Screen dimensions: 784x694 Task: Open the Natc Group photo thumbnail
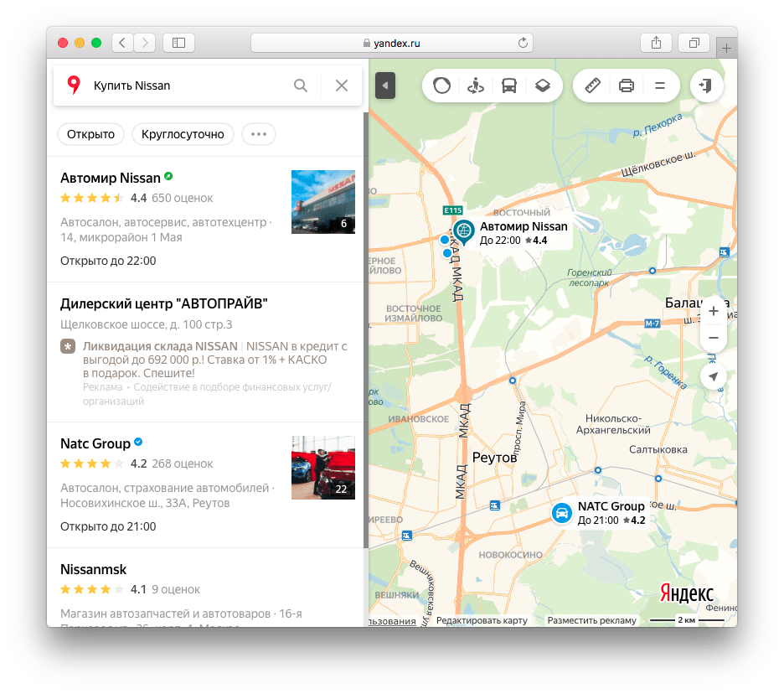322,468
